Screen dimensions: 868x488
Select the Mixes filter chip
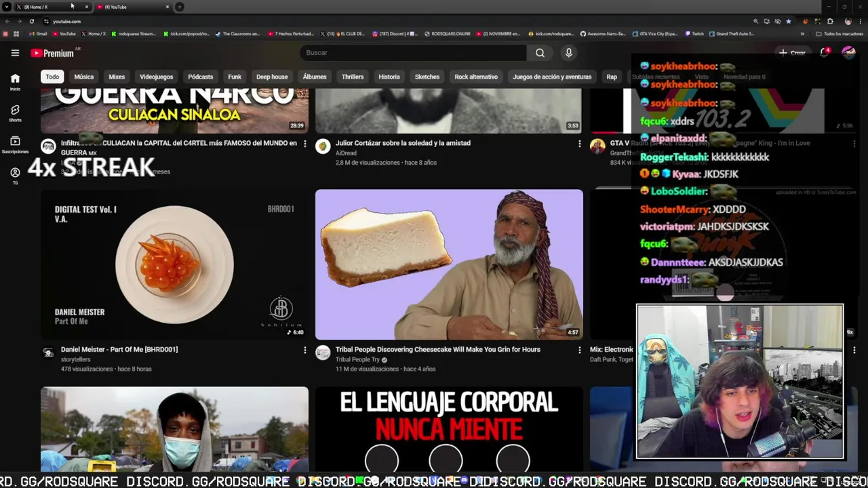coord(117,77)
